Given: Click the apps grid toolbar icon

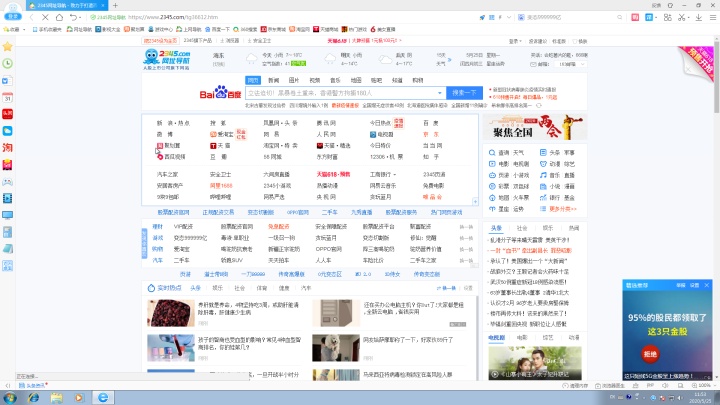Looking at the screenshot, I should (x=668, y=17).
